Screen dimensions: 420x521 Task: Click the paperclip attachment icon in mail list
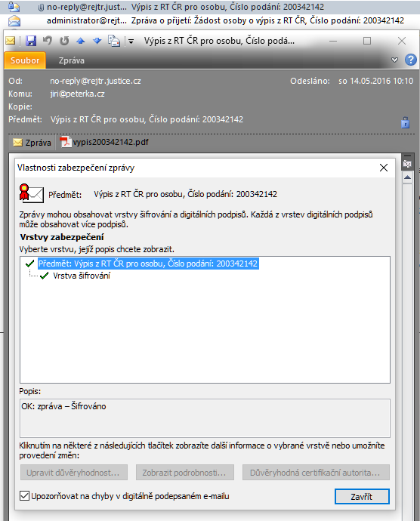[x=41, y=8]
